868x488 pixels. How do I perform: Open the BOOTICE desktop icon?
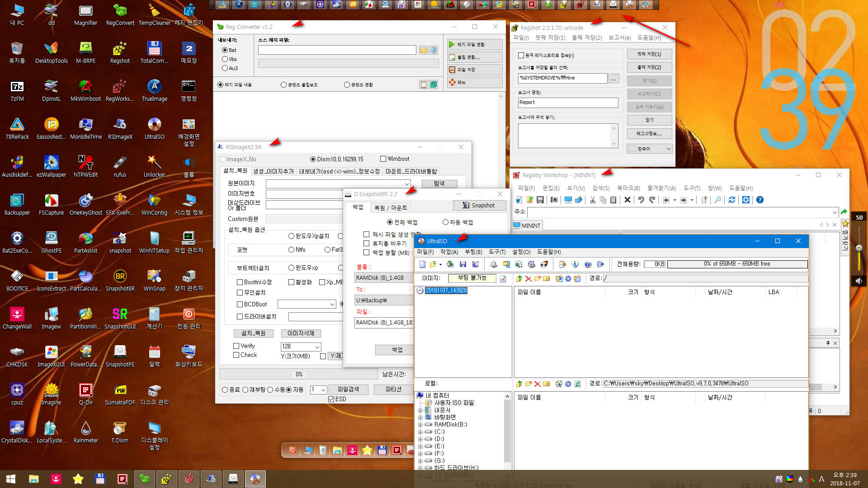click(x=17, y=281)
